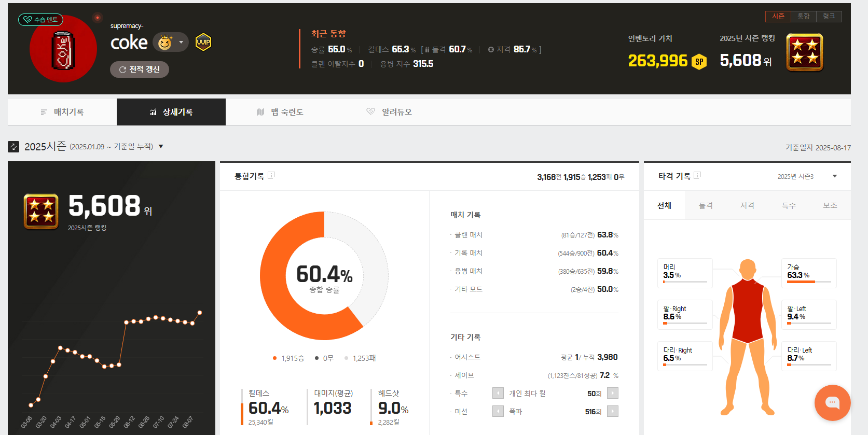Click the SP coin icon
The width and height of the screenshot is (868, 435).
pos(699,62)
